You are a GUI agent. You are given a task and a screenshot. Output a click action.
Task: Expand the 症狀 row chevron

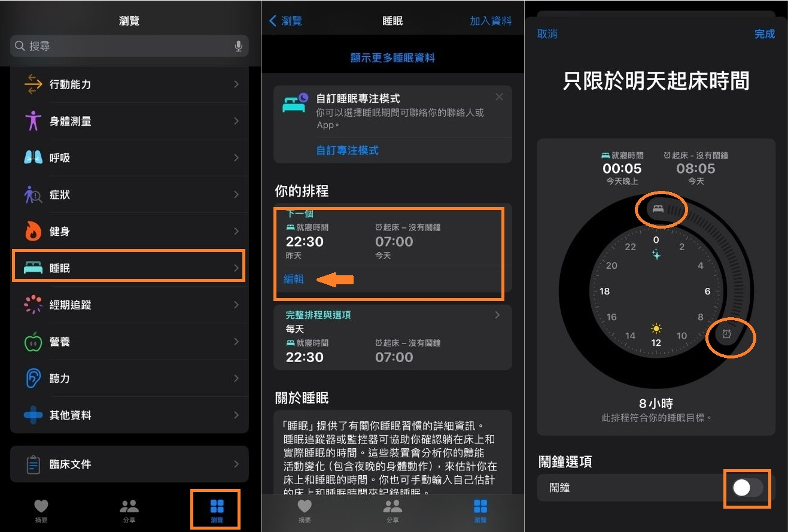point(236,194)
